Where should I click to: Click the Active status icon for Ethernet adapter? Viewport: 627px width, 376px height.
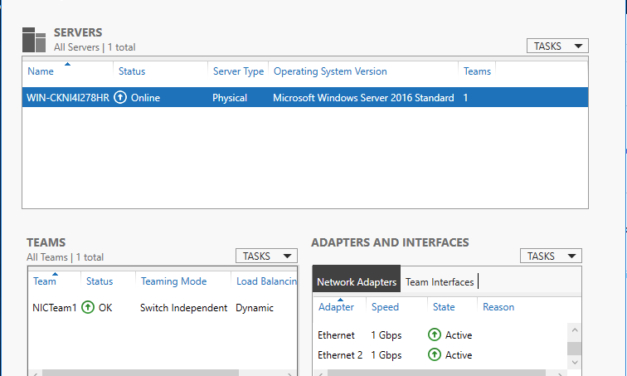point(434,334)
